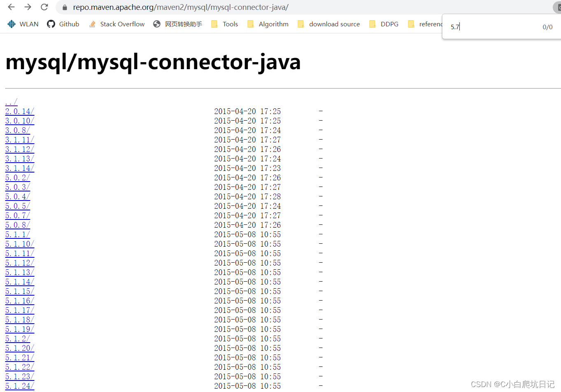Open the 3.0.10/ directory

[20, 121]
